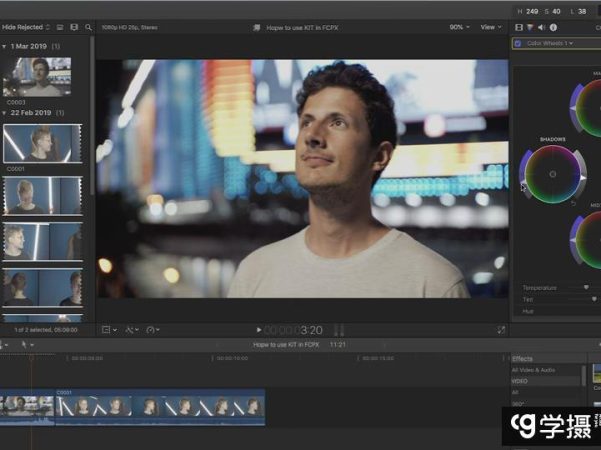Click the browser list view toggle icon
Screen dimensions: 601x450
point(60,27)
